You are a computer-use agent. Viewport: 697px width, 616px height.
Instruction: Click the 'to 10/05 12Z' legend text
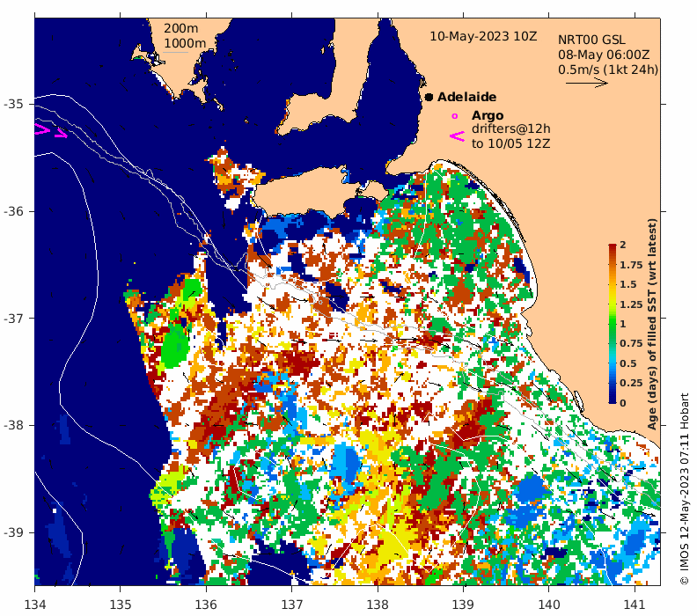tap(510, 144)
